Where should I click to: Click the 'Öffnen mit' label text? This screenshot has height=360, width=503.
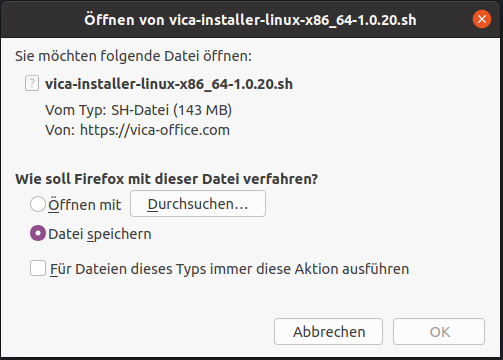tap(85, 205)
